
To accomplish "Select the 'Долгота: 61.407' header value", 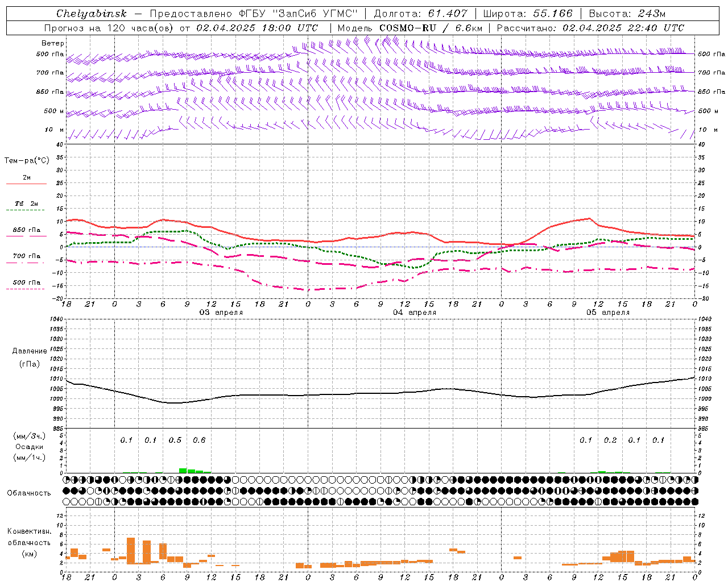I will pyautogui.click(x=420, y=14).
